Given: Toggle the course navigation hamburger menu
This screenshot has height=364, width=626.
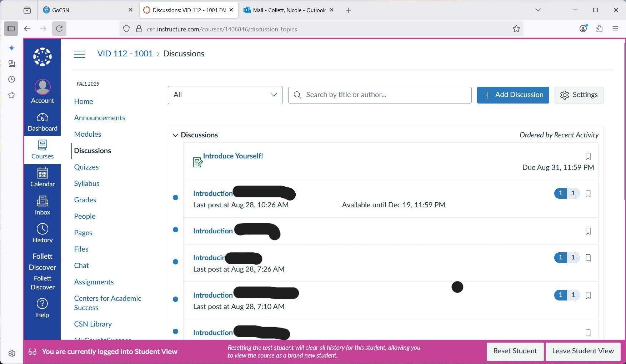Looking at the screenshot, I should coord(79,54).
